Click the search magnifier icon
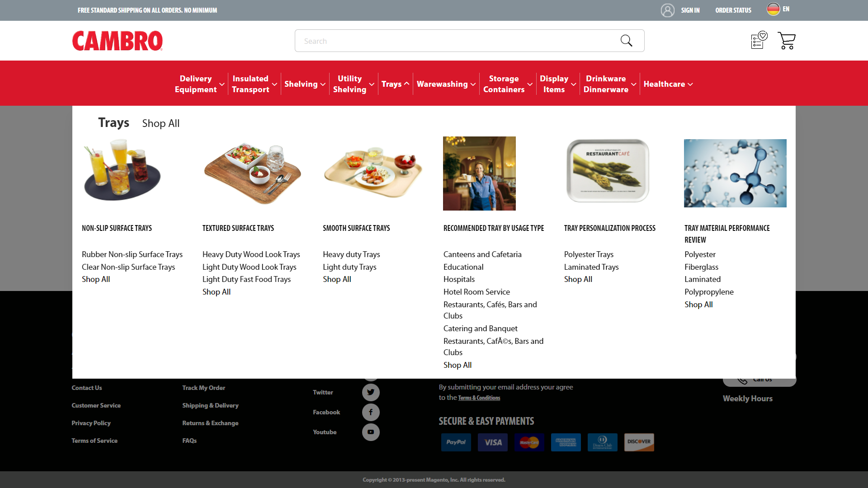The image size is (868, 488). [x=626, y=41]
